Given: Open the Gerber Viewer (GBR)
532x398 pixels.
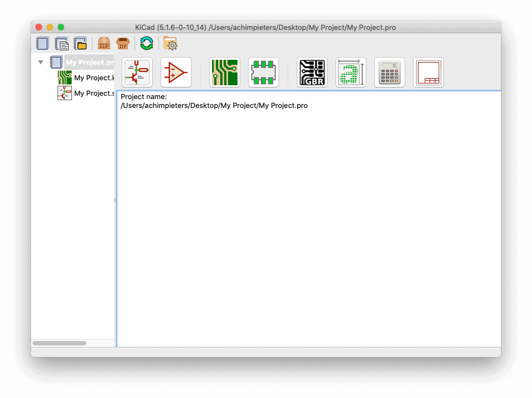Looking at the screenshot, I should click(x=312, y=73).
